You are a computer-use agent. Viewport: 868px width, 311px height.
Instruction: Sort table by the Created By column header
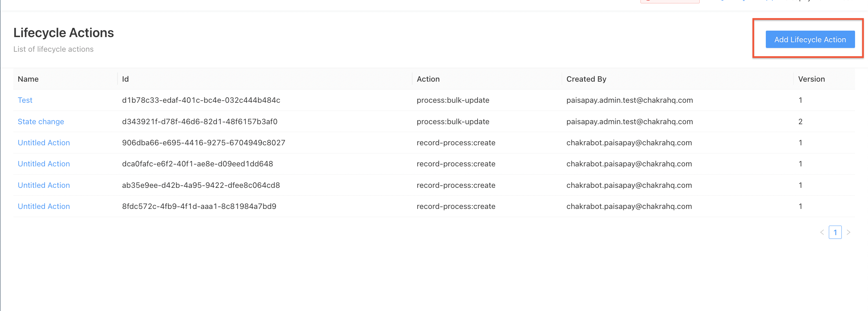[586, 79]
